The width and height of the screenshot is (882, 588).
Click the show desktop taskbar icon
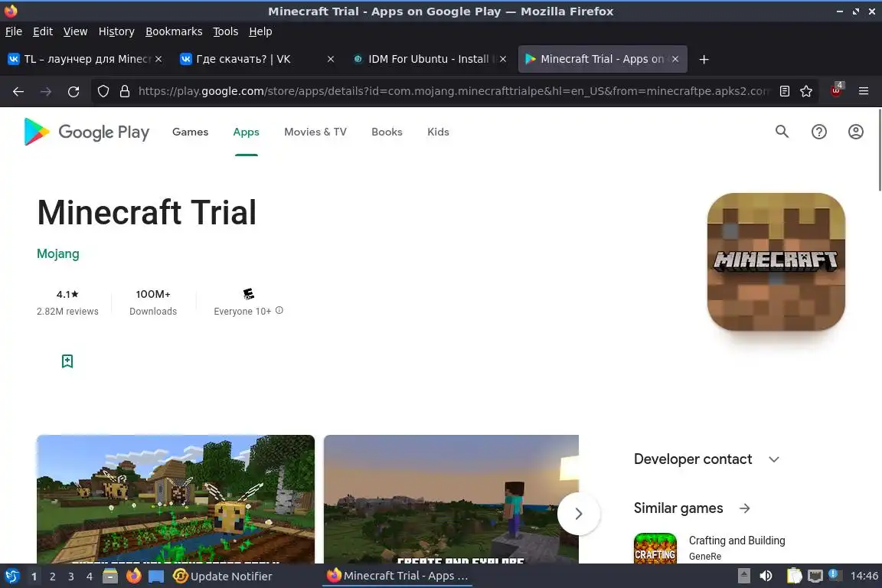(156, 577)
